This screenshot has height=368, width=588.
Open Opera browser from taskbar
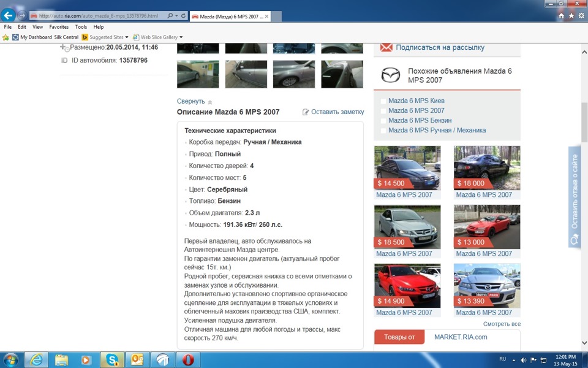tap(188, 360)
